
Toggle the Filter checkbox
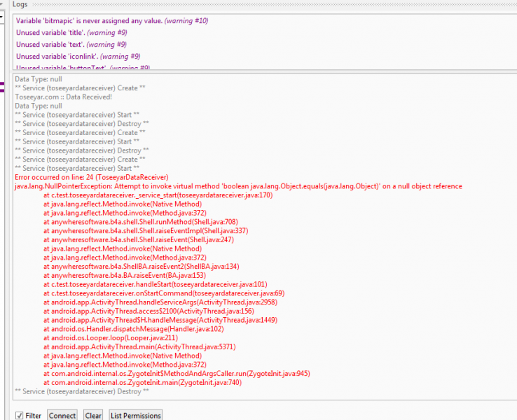point(20,415)
